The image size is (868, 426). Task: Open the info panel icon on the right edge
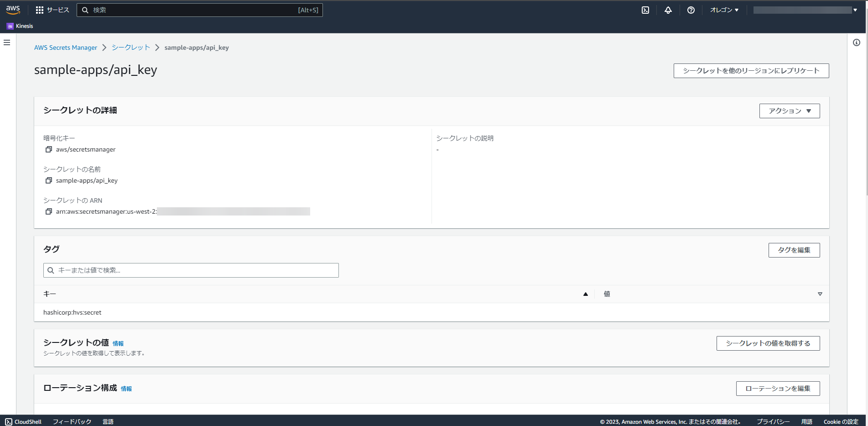tap(857, 42)
